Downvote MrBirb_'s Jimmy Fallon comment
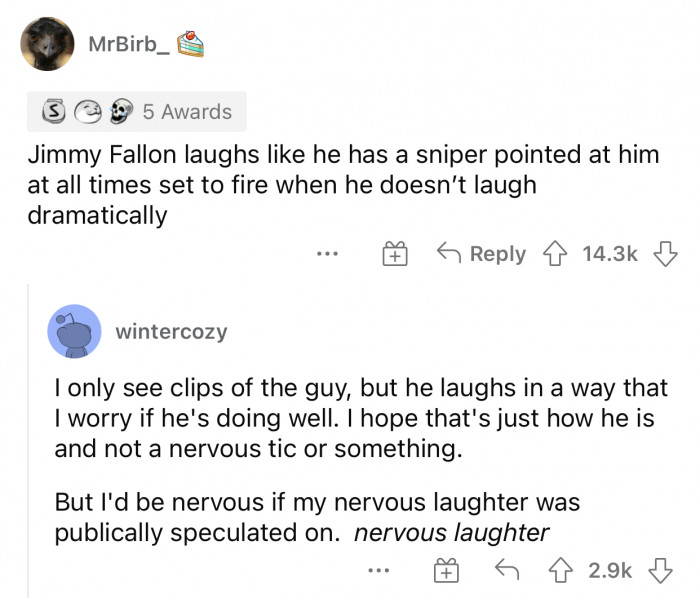 661,254
